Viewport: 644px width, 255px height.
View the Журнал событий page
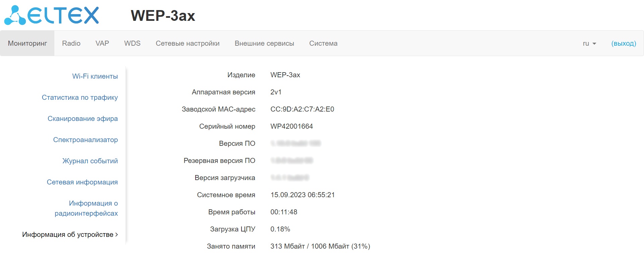90,161
